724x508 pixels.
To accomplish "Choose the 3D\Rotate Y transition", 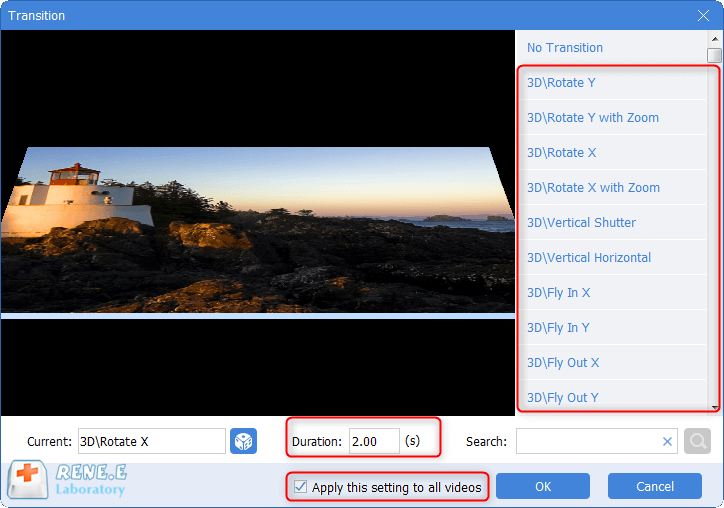I will 612,83.
